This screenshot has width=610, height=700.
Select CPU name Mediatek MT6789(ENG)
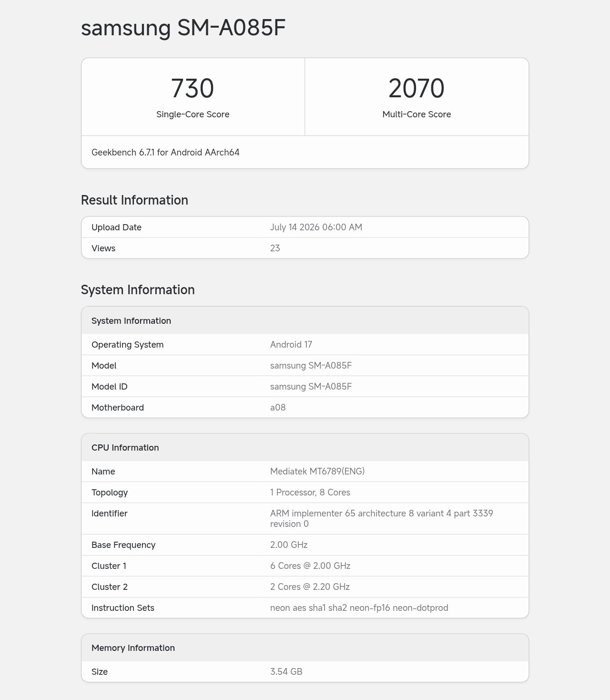tap(317, 472)
